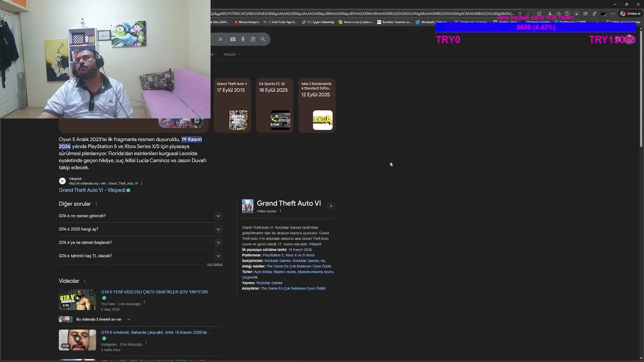Open the Xbox X ve S Serisi link
Image resolution: width=644 pixels, height=362 pixels.
tap(300, 255)
